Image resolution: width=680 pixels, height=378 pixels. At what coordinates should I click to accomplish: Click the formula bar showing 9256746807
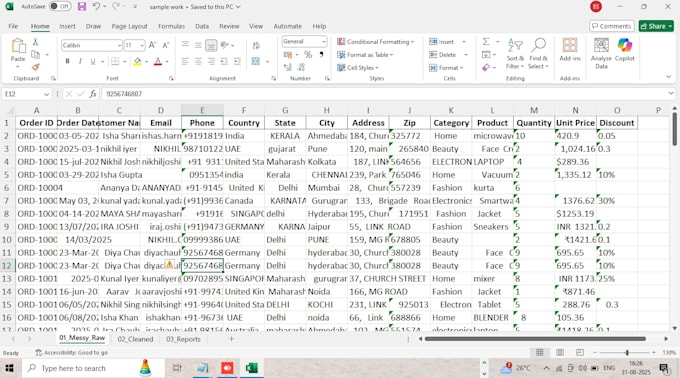click(x=386, y=94)
